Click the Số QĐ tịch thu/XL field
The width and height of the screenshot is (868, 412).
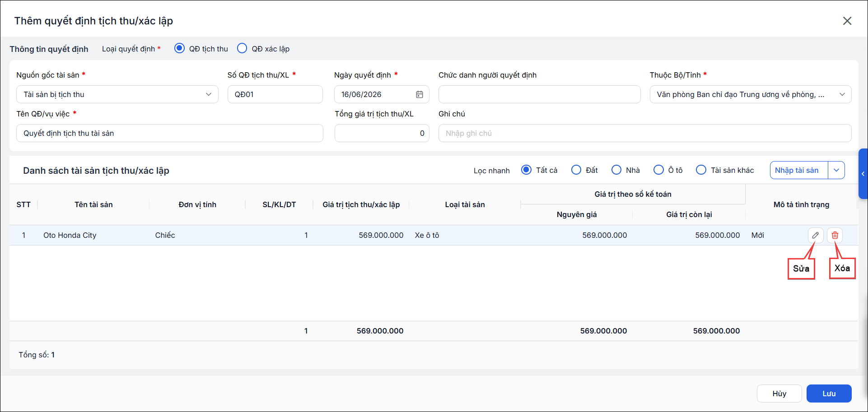pos(275,94)
